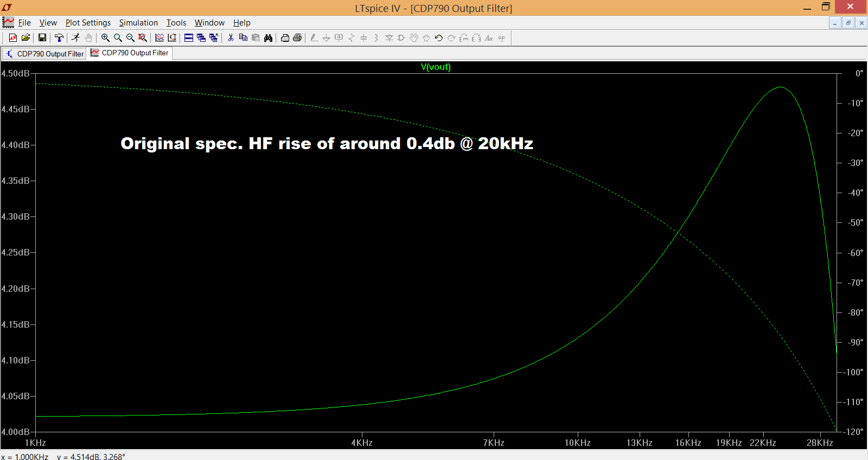Click the Undo arrow icon
This screenshot has height=460, width=868.
point(439,37)
